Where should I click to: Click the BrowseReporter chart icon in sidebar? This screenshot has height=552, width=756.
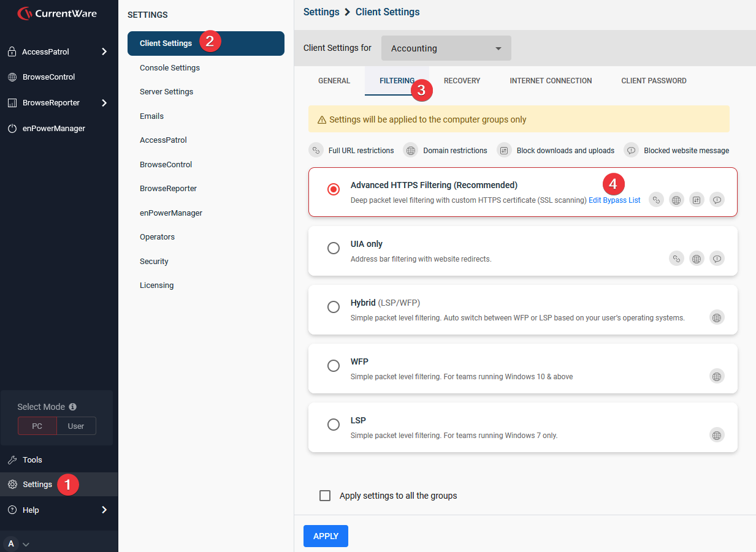[x=12, y=103]
